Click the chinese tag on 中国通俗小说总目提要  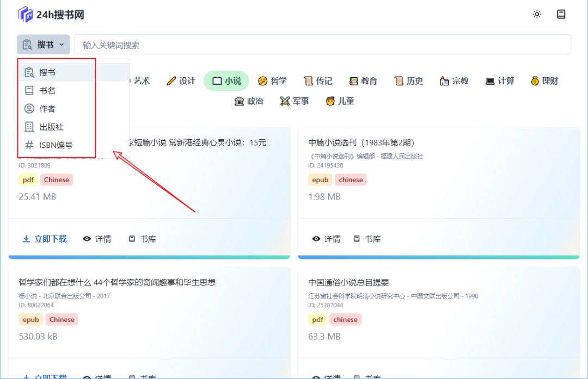point(345,319)
